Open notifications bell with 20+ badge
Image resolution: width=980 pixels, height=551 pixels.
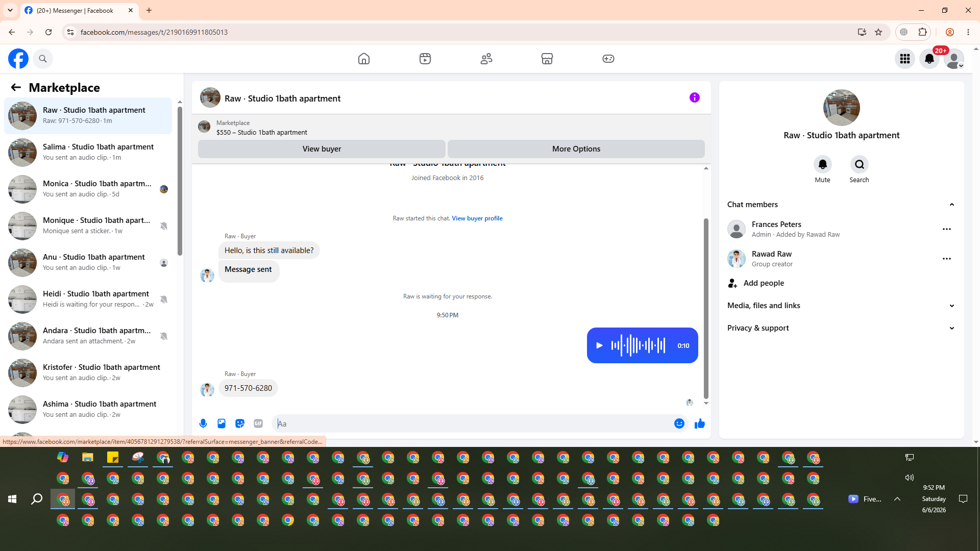coord(929,59)
